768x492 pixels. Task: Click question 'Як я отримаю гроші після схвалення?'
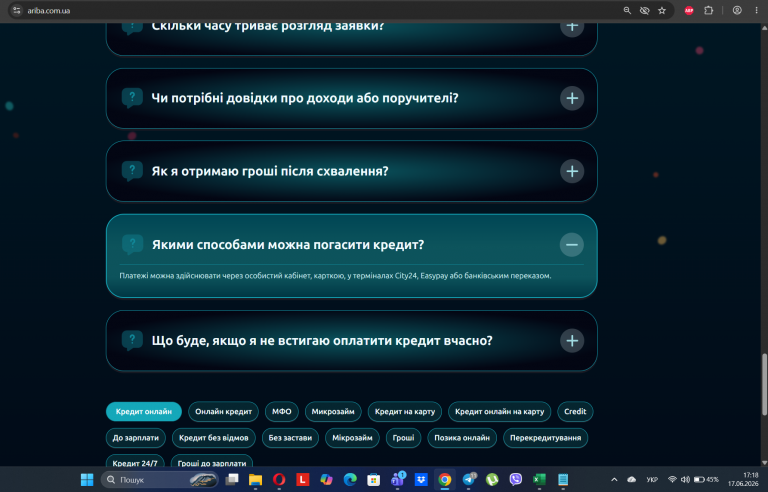tap(270, 171)
